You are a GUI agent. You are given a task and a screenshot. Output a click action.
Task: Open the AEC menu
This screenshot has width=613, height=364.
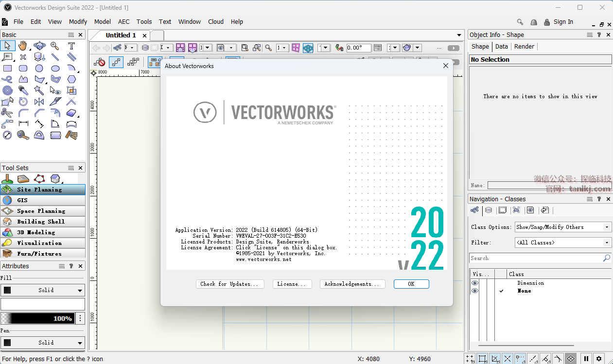tap(124, 21)
